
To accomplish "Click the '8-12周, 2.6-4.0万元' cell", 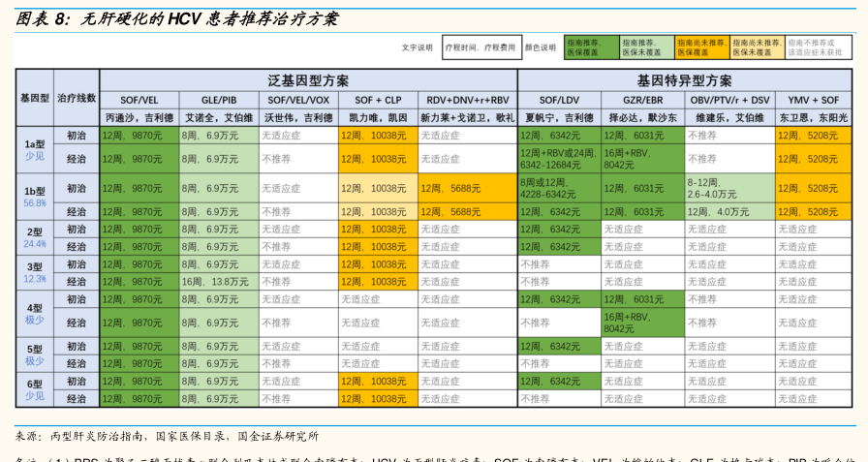I will click(x=729, y=188).
